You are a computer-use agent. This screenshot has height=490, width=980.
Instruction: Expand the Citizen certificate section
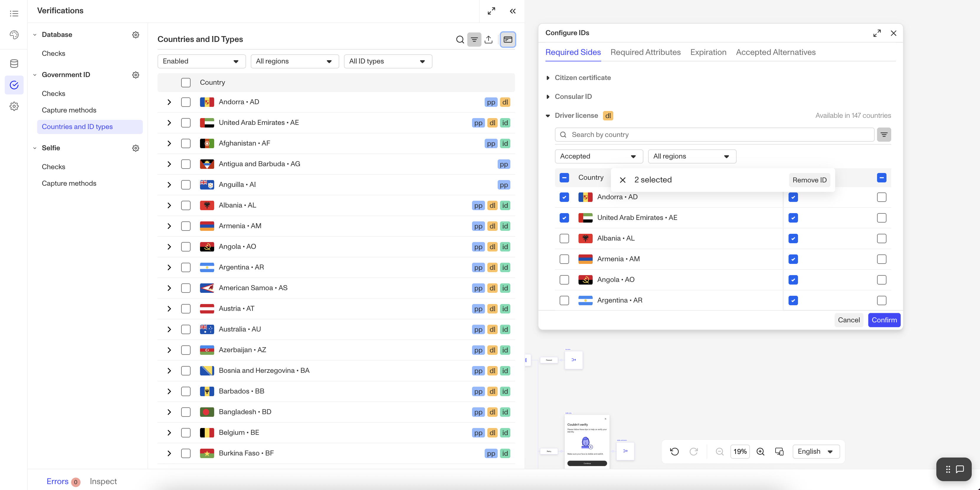pyautogui.click(x=548, y=78)
